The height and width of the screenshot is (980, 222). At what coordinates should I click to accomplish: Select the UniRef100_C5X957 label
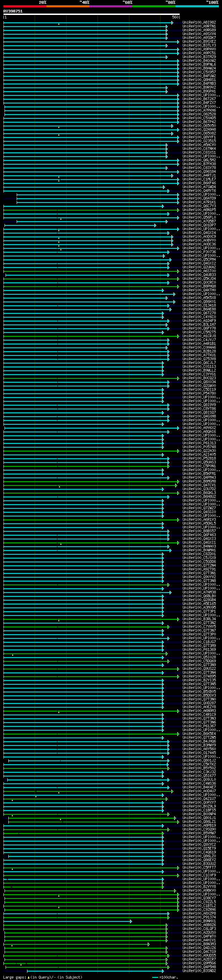(199, 72)
